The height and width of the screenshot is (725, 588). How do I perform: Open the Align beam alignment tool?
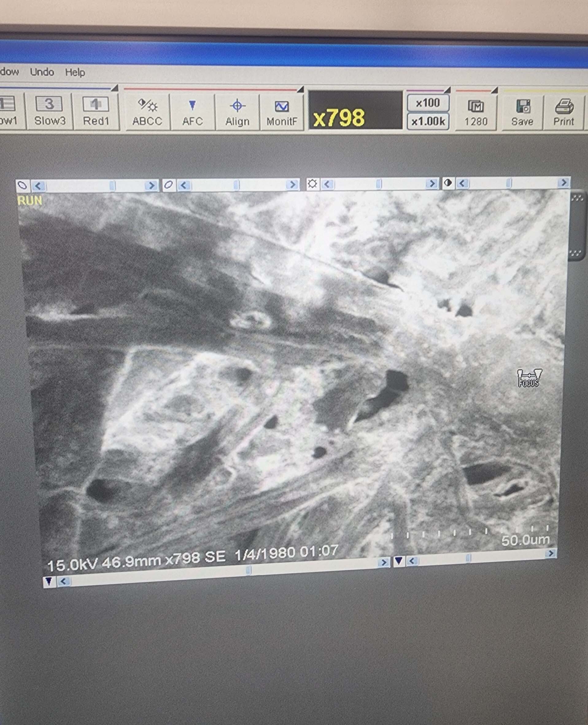click(x=237, y=112)
